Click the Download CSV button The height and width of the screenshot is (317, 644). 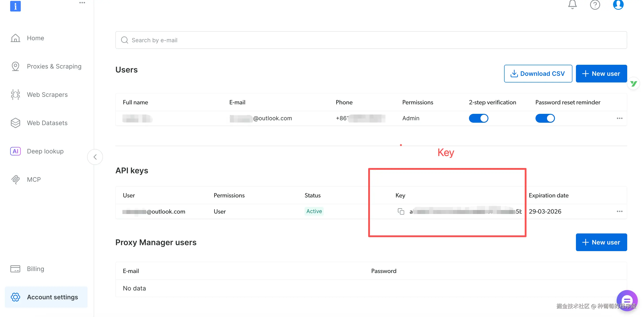point(538,73)
